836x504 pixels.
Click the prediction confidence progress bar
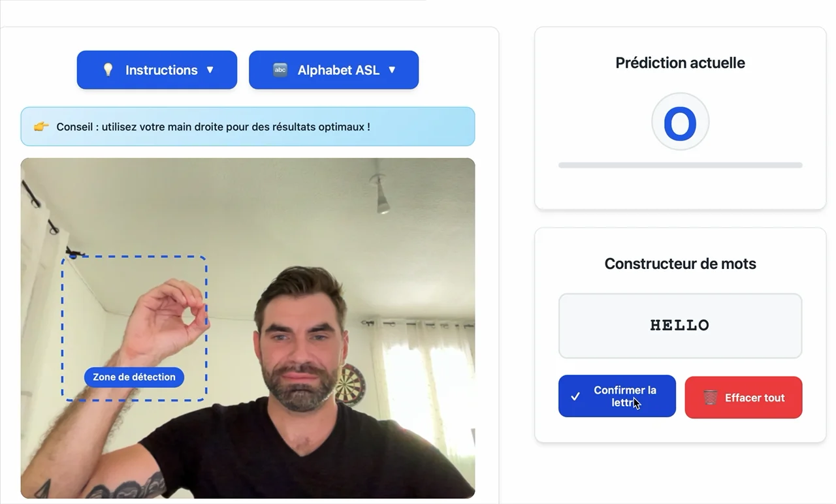coord(680,165)
